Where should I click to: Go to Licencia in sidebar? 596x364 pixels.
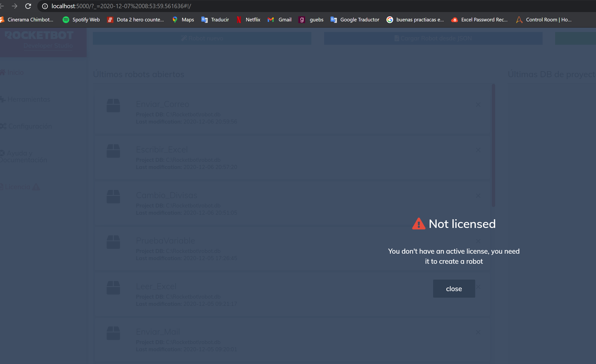17,187
